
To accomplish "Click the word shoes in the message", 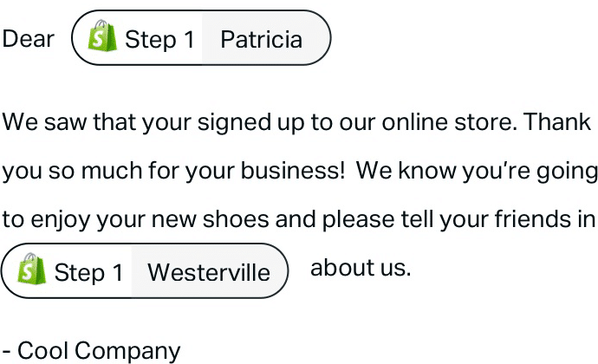I will 236,219.
